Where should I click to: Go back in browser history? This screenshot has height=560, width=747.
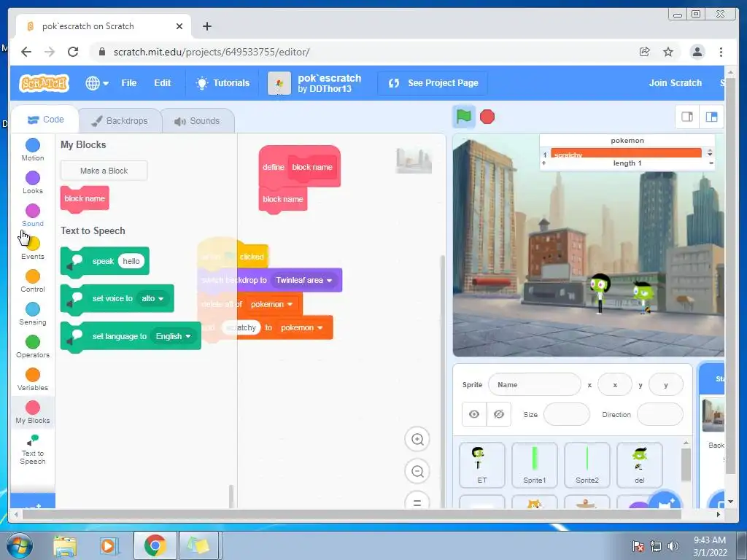[x=26, y=52]
